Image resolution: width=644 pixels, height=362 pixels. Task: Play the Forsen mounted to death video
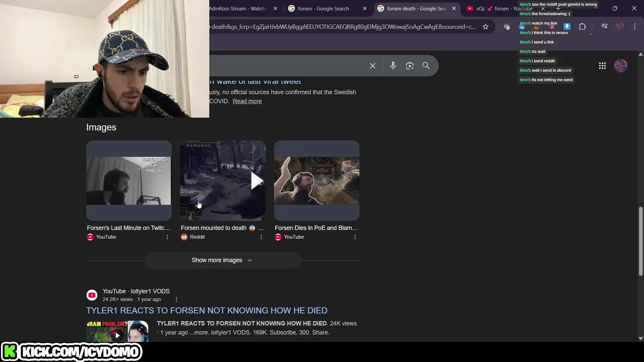(257, 181)
